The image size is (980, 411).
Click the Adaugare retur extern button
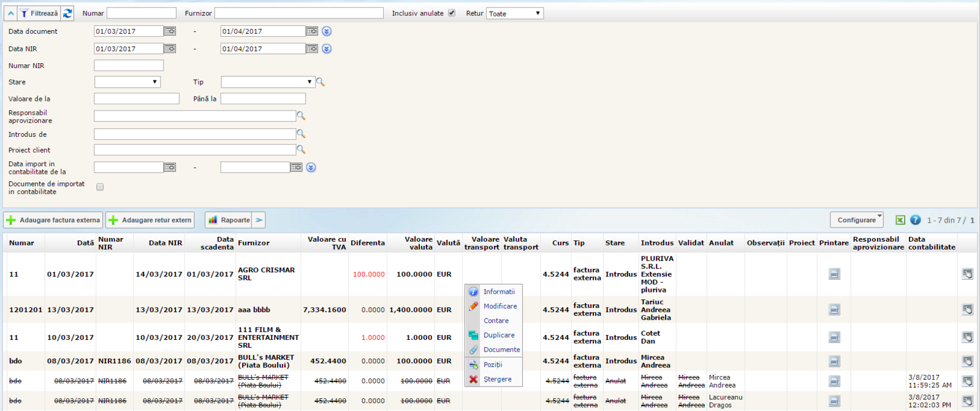pyautogui.click(x=150, y=220)
